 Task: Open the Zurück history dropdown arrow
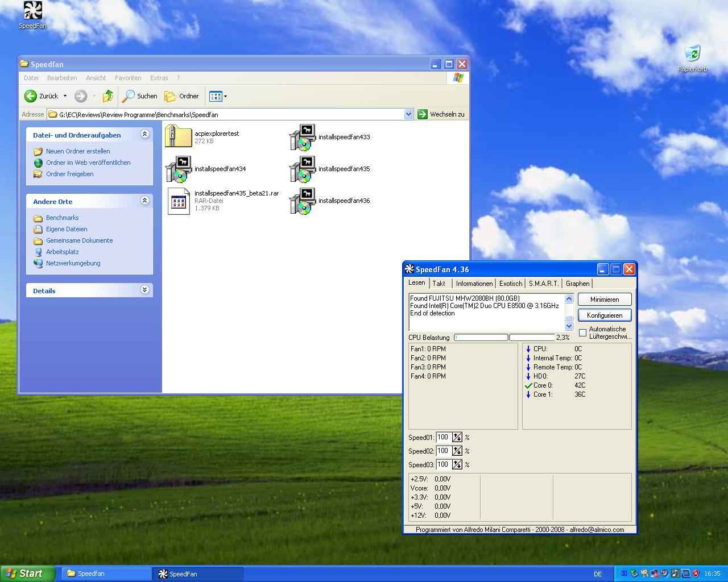[65, 96]
